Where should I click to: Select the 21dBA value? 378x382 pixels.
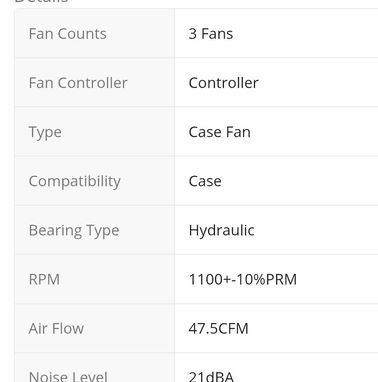coord(211,376)
